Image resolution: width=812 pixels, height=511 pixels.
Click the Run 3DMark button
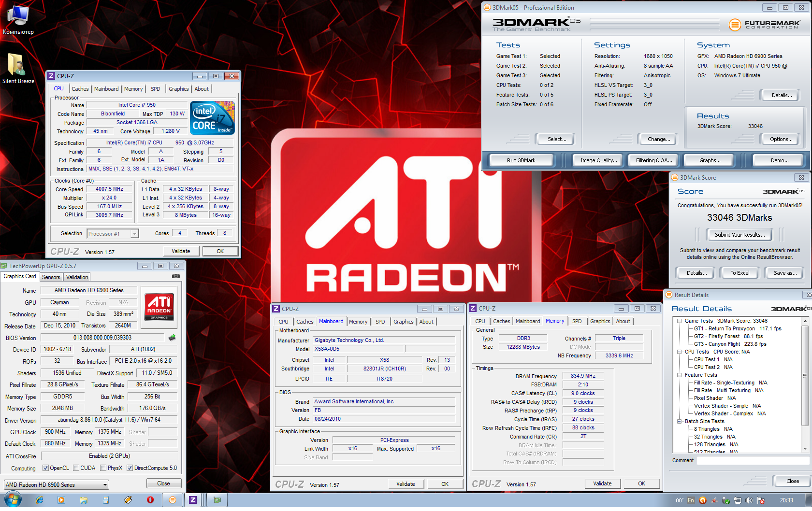pyautogui.click(x=521, y=160)
